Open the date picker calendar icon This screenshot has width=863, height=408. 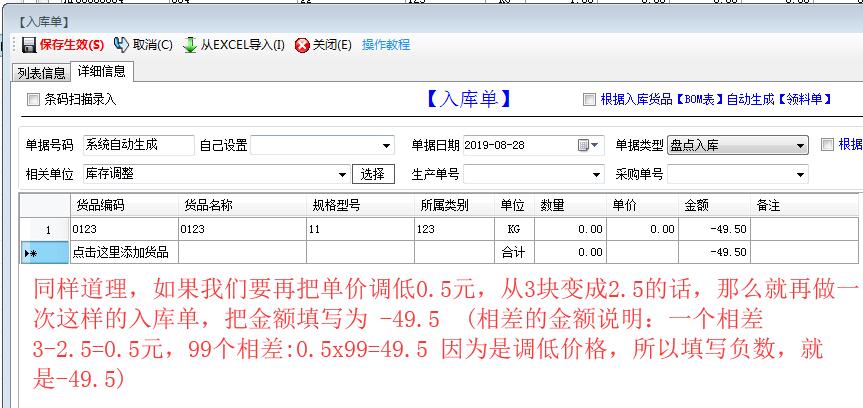tap(584, 146)
